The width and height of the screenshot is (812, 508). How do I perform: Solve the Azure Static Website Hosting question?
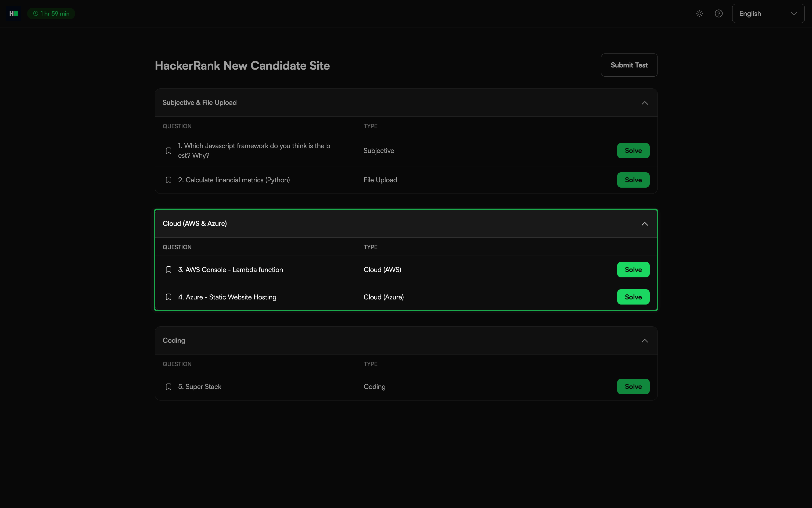point(633,297)
